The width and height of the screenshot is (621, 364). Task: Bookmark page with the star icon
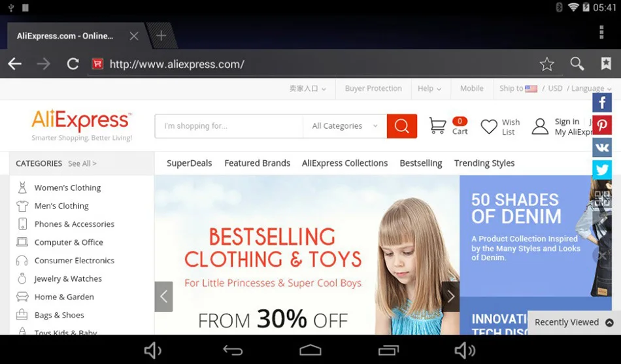546,64
